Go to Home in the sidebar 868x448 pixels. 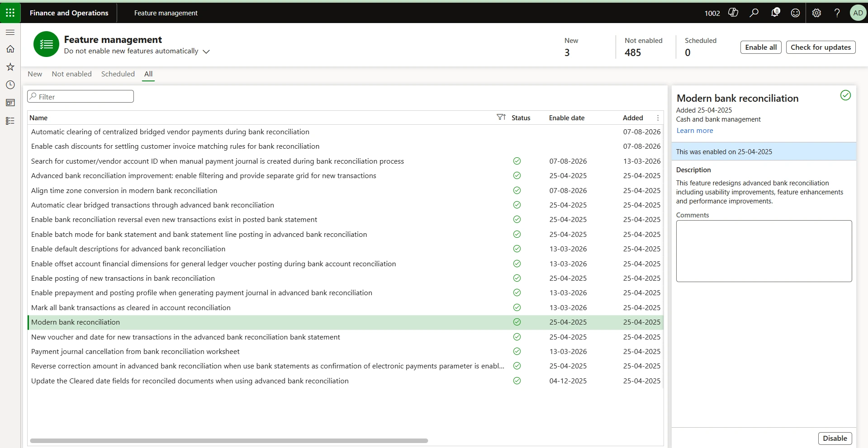tap(10, 49)
